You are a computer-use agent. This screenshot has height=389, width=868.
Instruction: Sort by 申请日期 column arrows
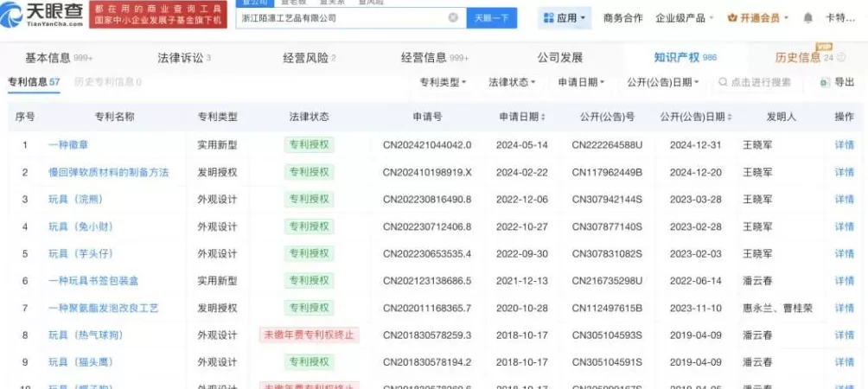543,118
